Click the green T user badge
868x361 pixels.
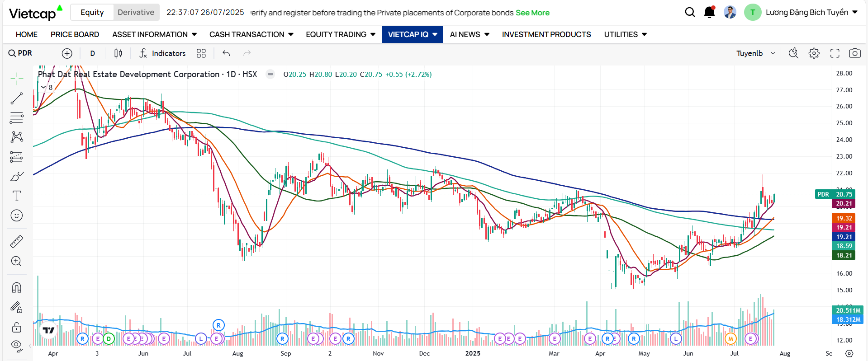coord(753,12)
